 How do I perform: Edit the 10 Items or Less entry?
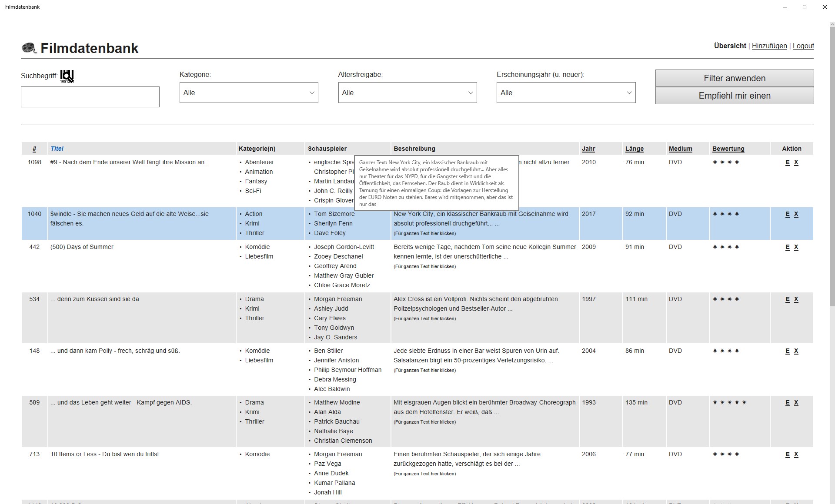point(787,454)
